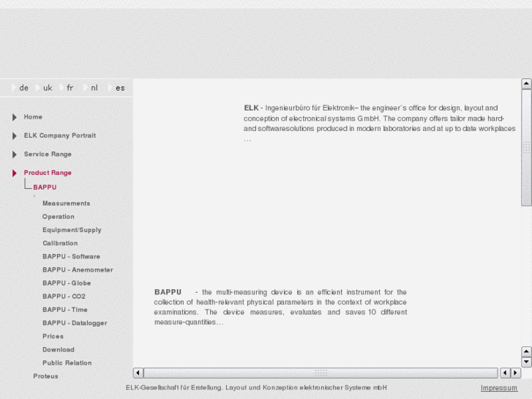The height and width of the screenshot is (399, 532).
Task: Switch language to English (uk)
Action: [x=48, y=88]
